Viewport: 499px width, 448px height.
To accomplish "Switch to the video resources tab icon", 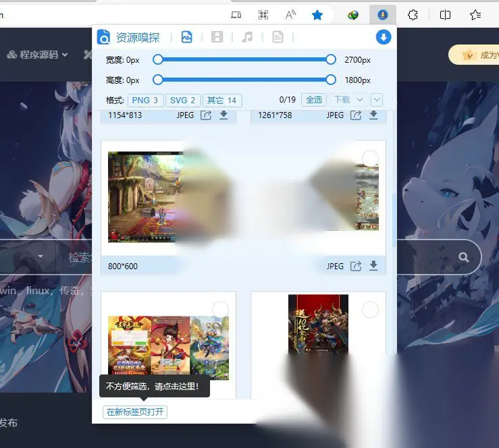I will coord(217,37).
